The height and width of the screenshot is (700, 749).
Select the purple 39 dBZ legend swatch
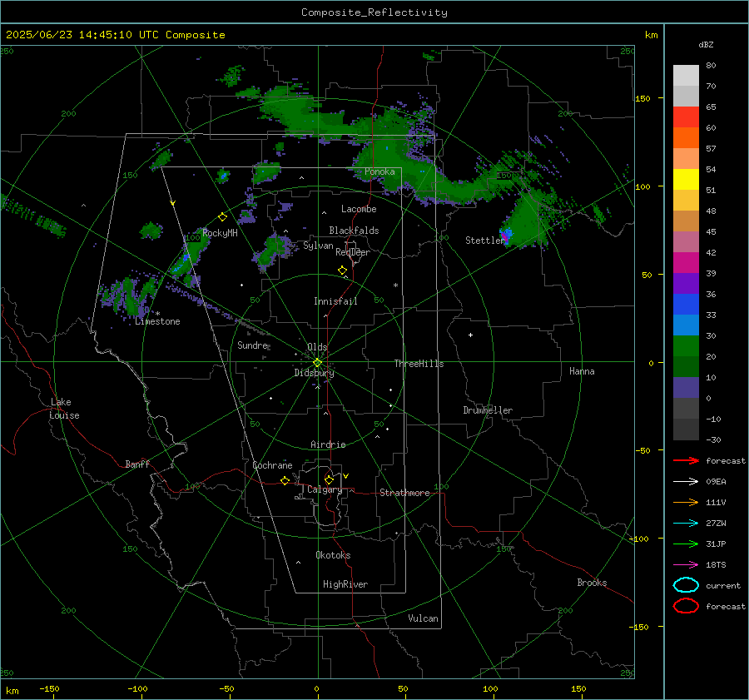tap(686, 283)
